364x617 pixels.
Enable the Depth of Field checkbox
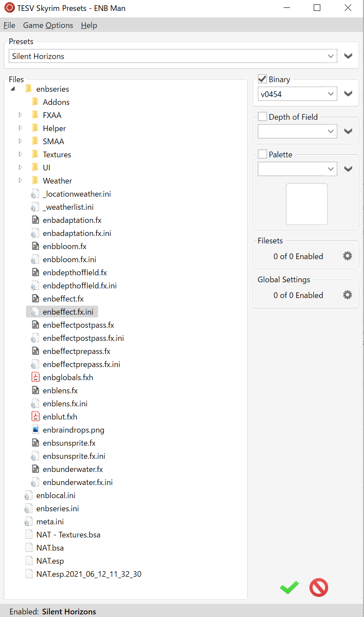(x=262, y=117)
